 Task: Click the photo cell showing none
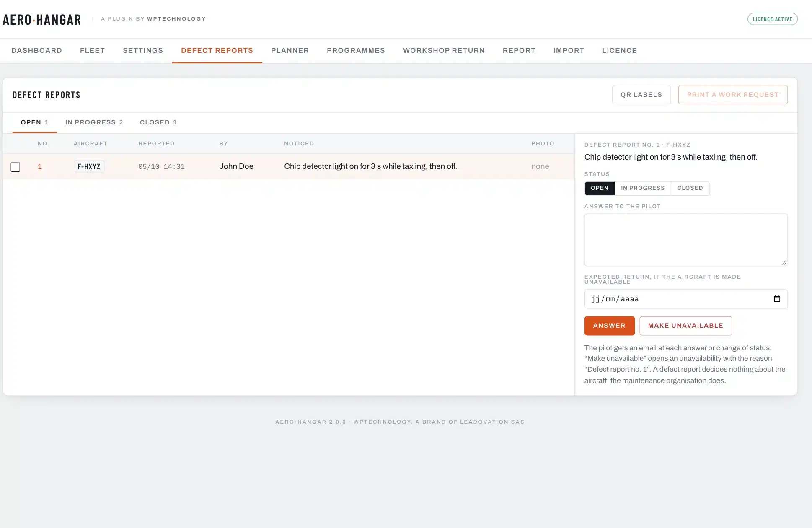(540, 166)
